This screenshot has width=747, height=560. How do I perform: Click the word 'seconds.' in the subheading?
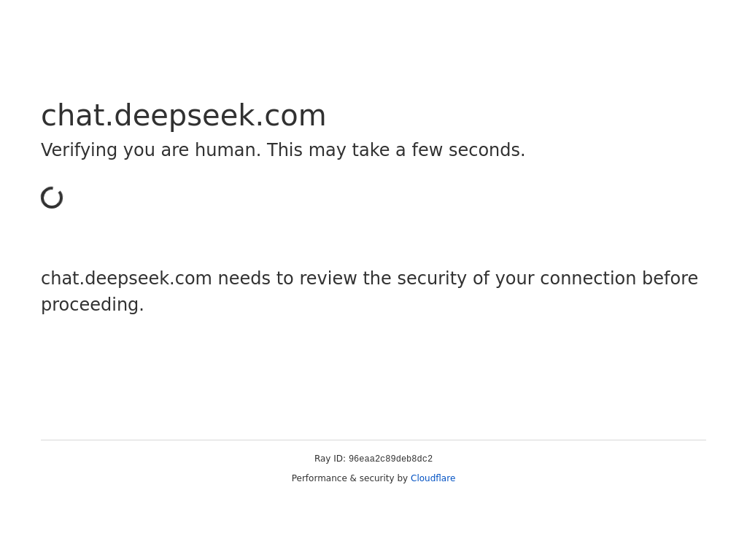(487, 150)
